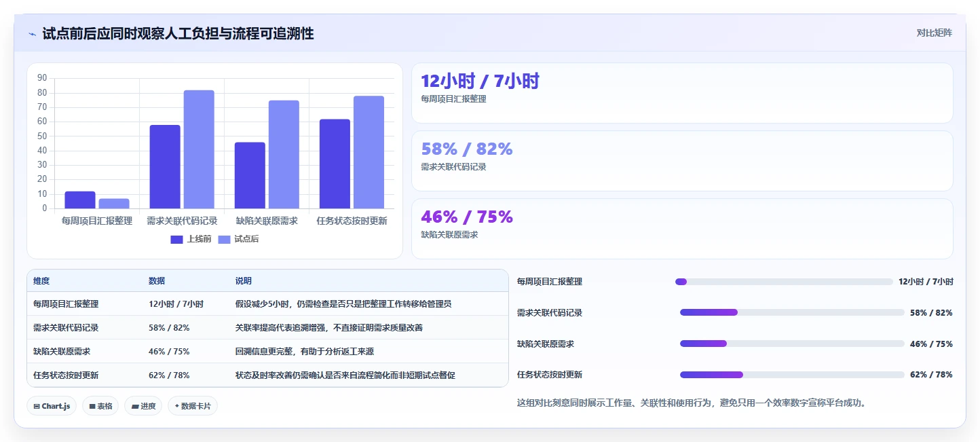Click the 上线前 bar for 需求关联代码记录
Screen dimensions: 980x442
tap(165, 167)
